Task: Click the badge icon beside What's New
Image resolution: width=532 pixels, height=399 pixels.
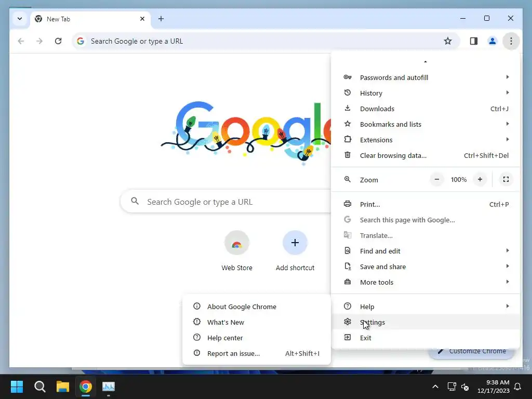Action: 197,322
